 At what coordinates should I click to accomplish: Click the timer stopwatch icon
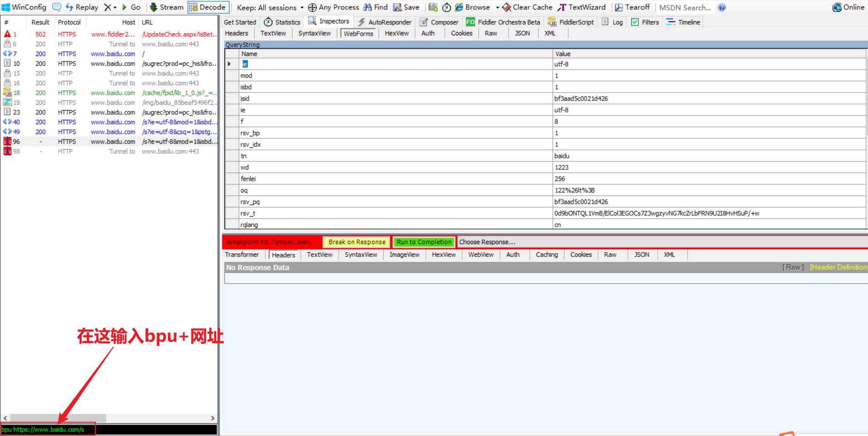(x=447, y=7)
